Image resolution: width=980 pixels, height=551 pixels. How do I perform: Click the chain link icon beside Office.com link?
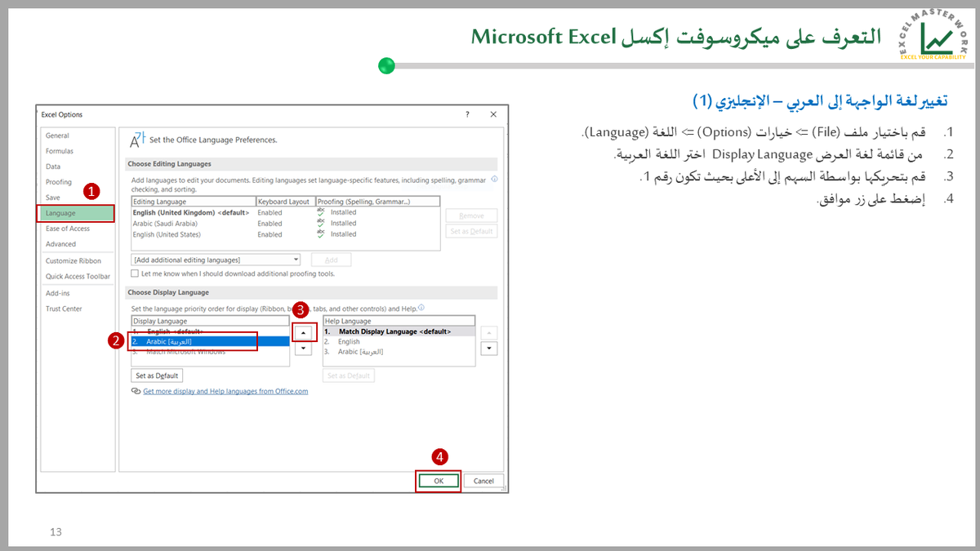136,391
